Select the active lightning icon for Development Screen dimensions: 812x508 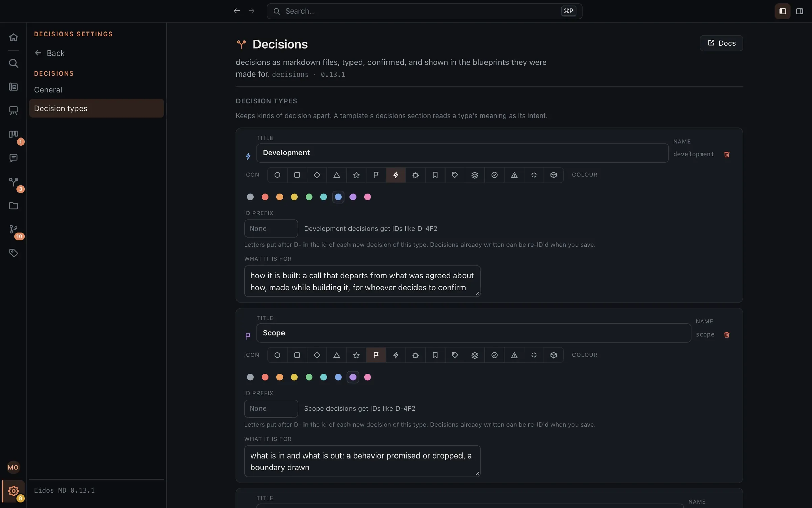tap(396, 175)
